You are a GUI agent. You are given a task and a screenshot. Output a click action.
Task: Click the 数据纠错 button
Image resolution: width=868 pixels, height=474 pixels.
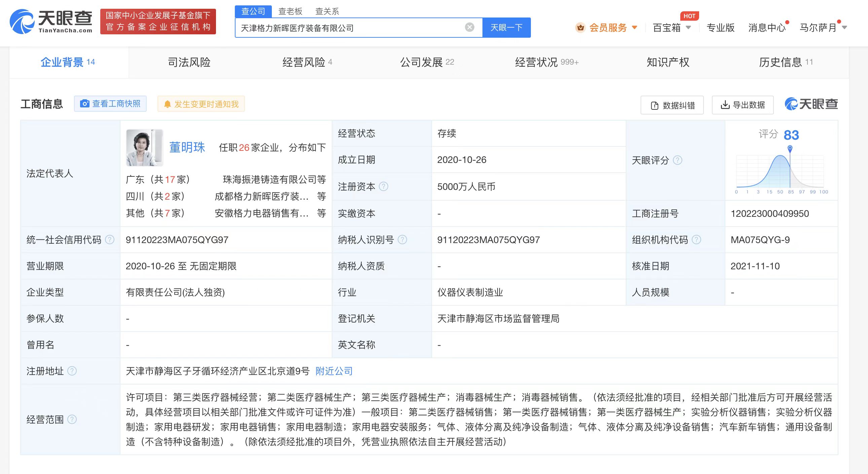coord(672,105)
